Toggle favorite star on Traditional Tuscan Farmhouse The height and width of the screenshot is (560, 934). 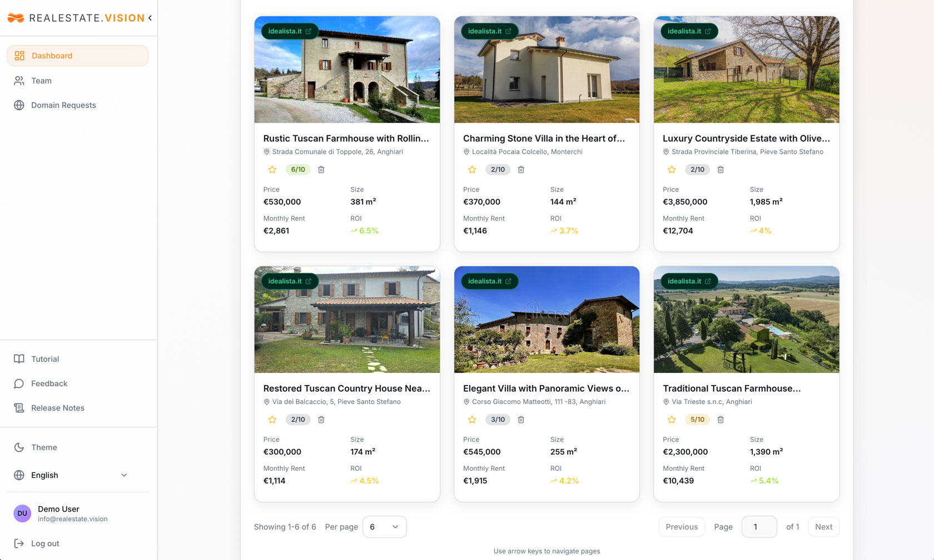(x=672, y=419)
